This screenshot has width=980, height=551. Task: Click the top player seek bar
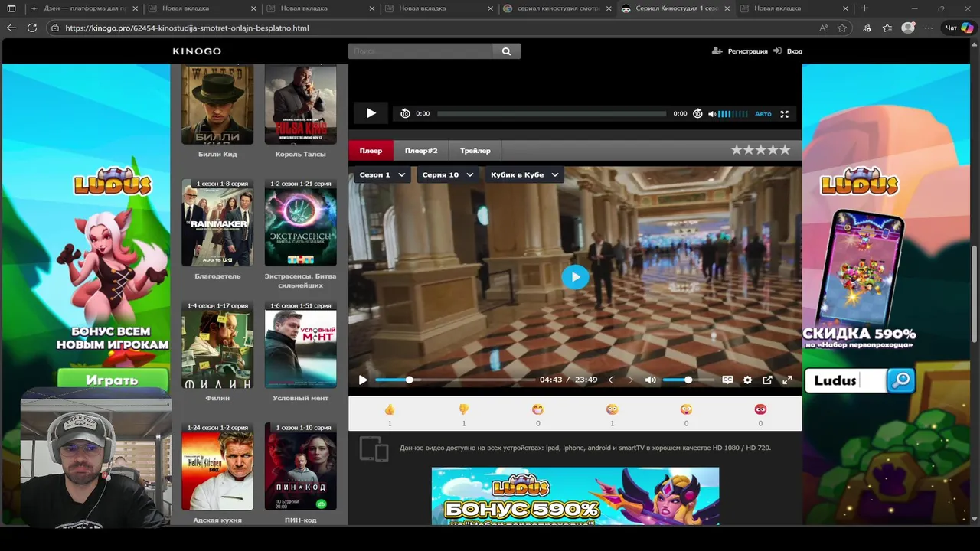tap(551, 113)
